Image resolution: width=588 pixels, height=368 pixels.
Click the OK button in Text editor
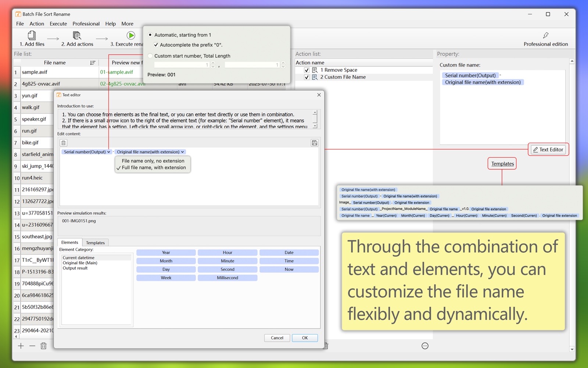click(305, 338)
